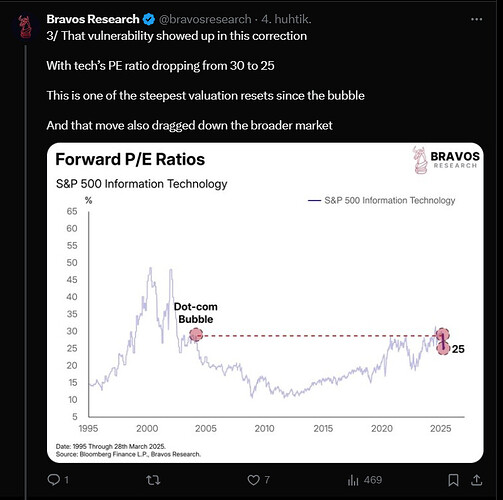Screen dimensions: 503x500
Task: Click the like count 7
Action: [267, 480]
